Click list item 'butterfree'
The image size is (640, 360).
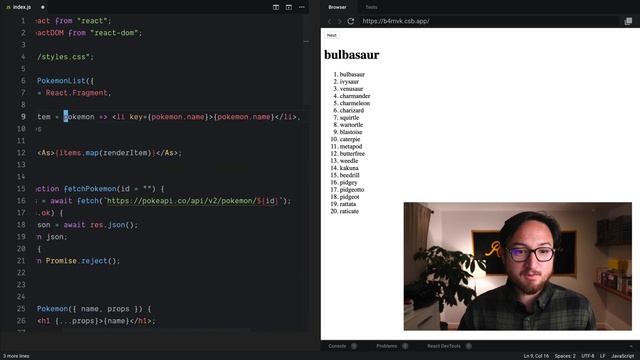352,153
